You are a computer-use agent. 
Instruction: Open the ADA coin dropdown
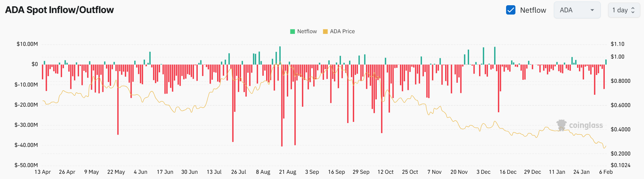point(577,10)
